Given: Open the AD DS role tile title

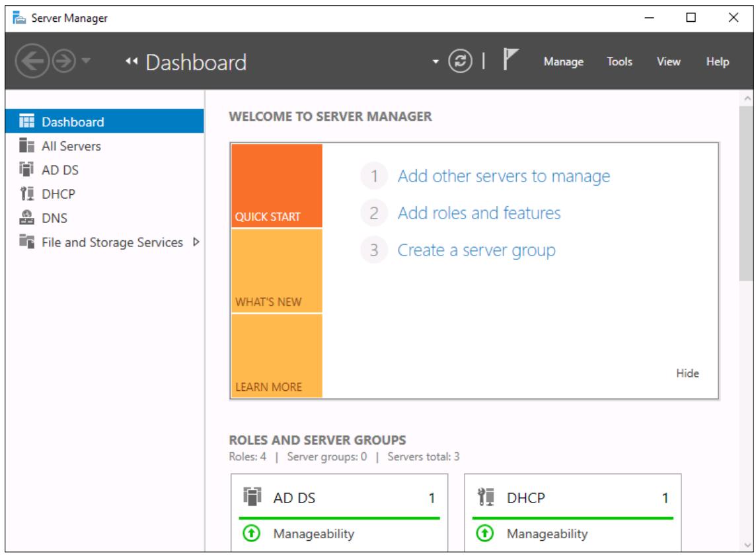Looking at the screenshot, I should 294,498.
